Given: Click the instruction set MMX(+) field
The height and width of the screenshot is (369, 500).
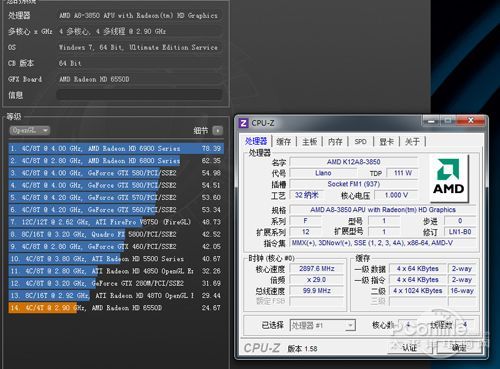Looking at the screenshot, I should pos(383,243).
